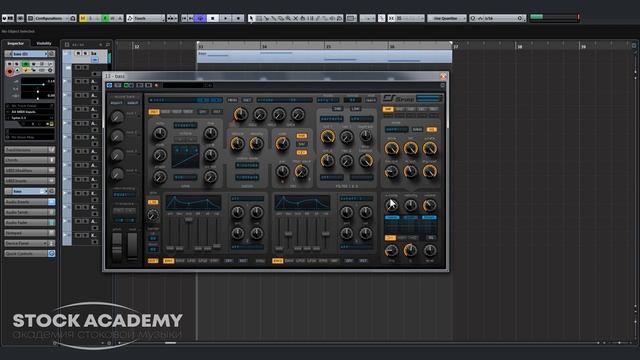Adjust the Inspector track volume slider
Viewport: 640px width, 360px height.
38,84
